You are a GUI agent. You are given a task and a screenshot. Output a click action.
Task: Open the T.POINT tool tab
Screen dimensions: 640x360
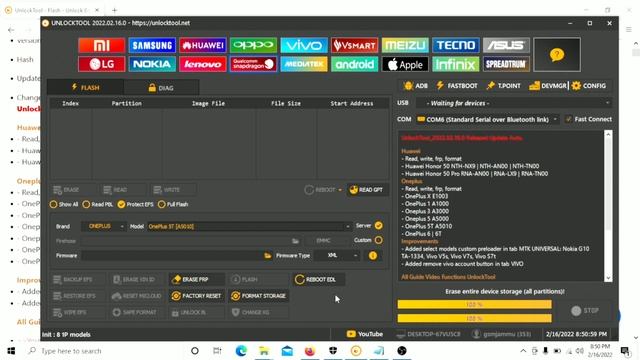pos(503,86)
